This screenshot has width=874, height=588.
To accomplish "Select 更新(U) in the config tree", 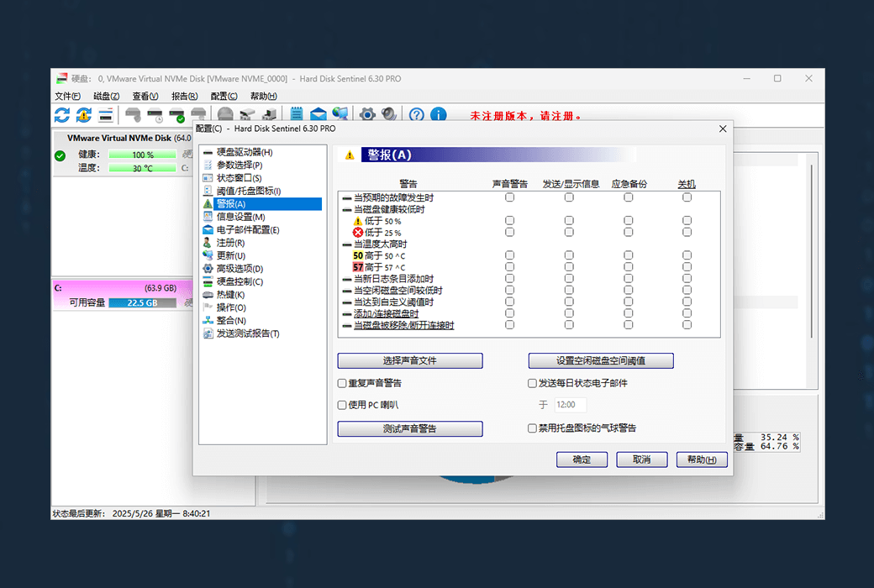I will (x=231, y=256).
